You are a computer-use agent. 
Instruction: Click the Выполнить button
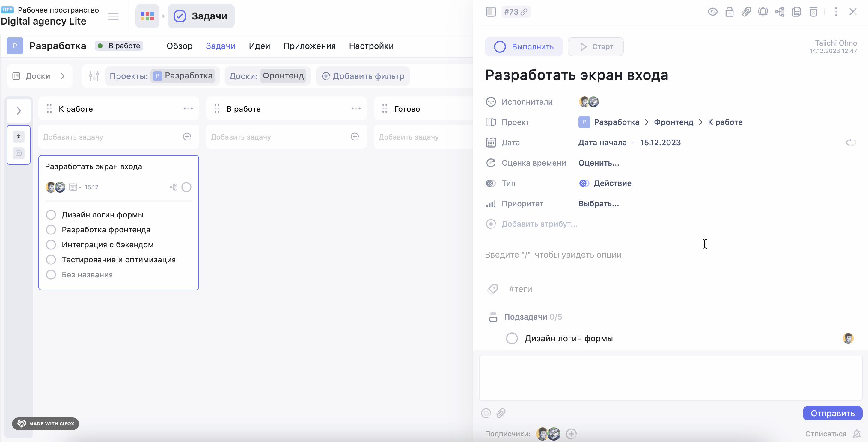pyautogui.click(x=524, y=47)
